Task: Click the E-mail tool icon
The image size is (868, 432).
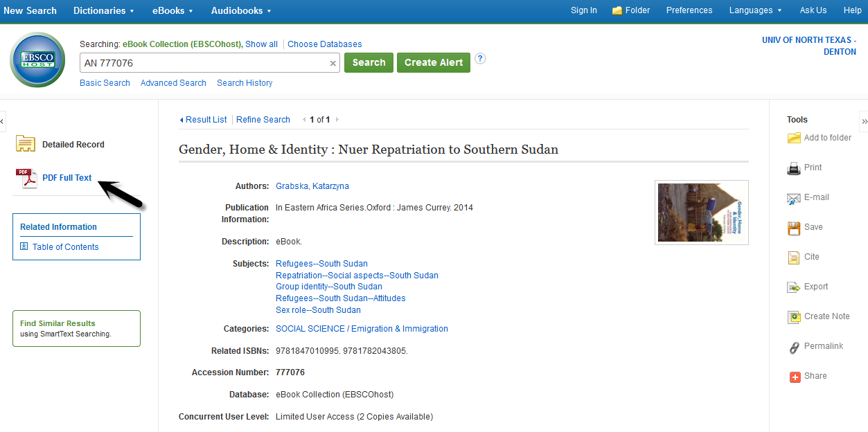Action: [794, 198]
